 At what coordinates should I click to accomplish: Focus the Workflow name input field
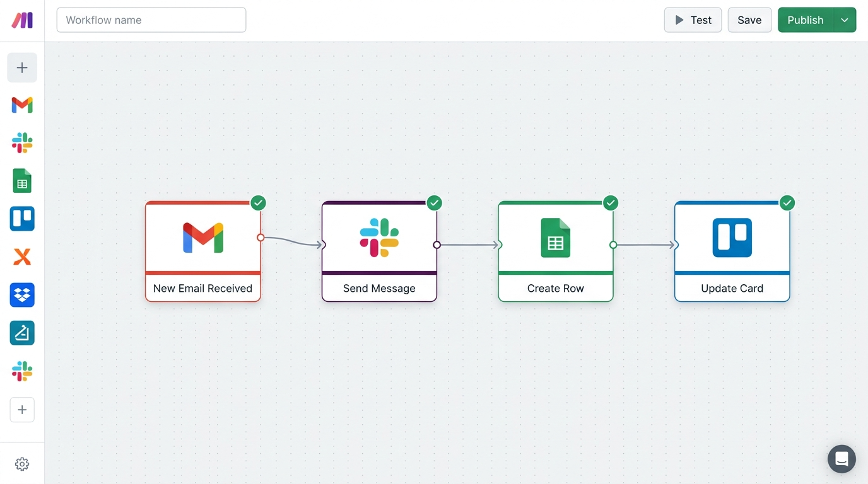(x=151, y=20)
